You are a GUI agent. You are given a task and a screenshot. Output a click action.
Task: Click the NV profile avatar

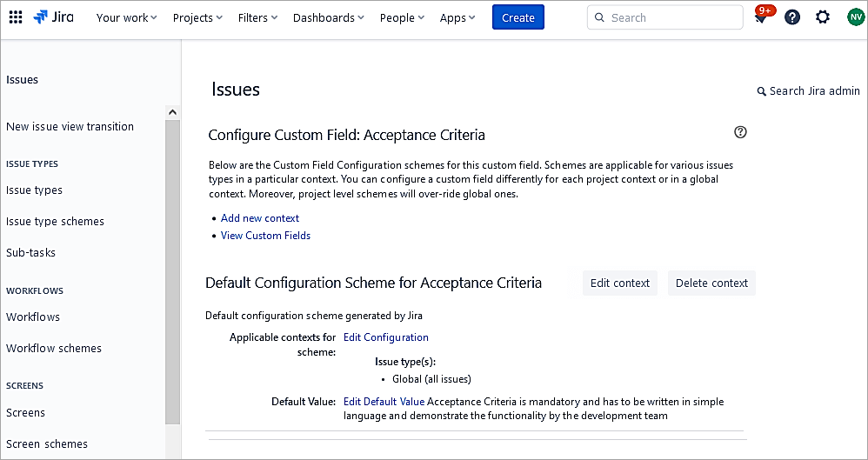pyautogui.click(x=855, y=17)
